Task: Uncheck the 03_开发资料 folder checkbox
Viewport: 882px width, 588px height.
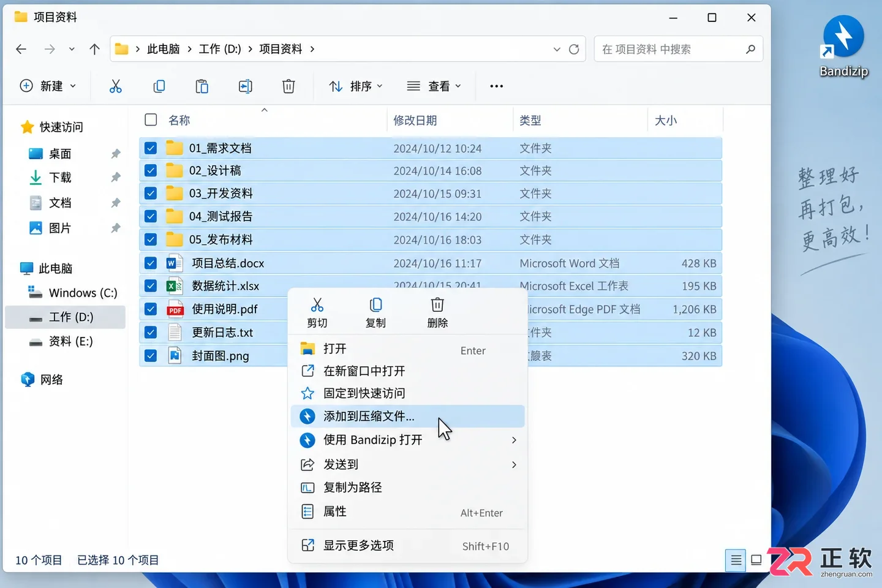Action: tap(151, 194)
